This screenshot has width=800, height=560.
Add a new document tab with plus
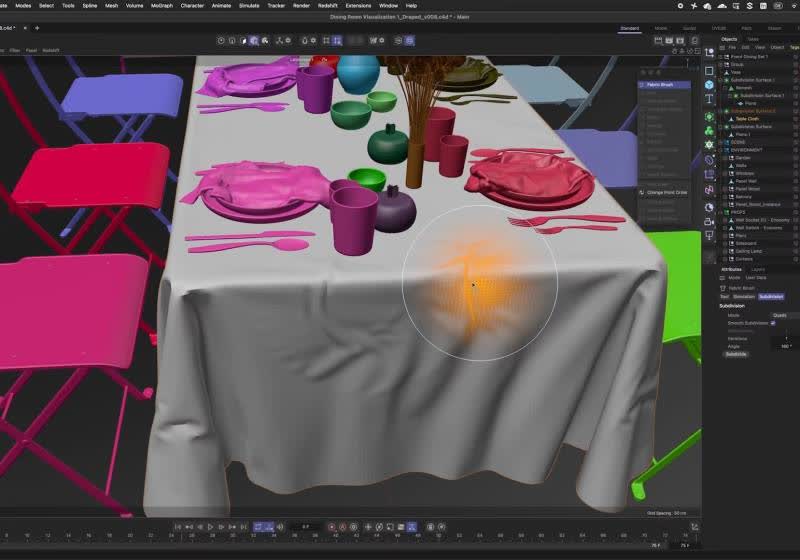(37, 28)
